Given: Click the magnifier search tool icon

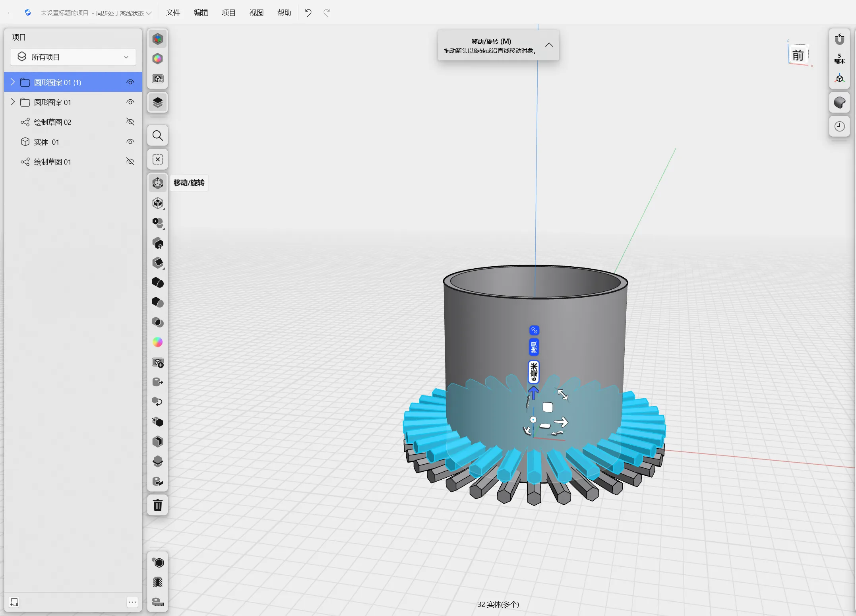Looking at the screenshot, I should pos(158,136).
